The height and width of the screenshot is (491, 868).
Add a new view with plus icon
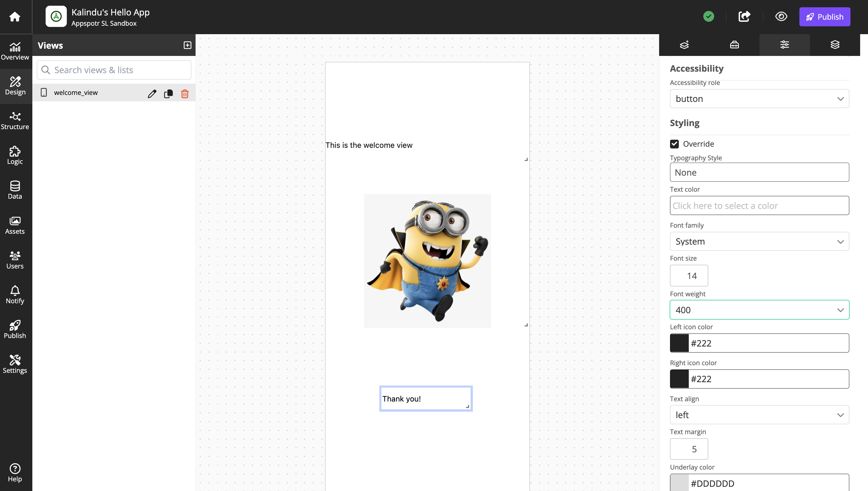[187, 45]
